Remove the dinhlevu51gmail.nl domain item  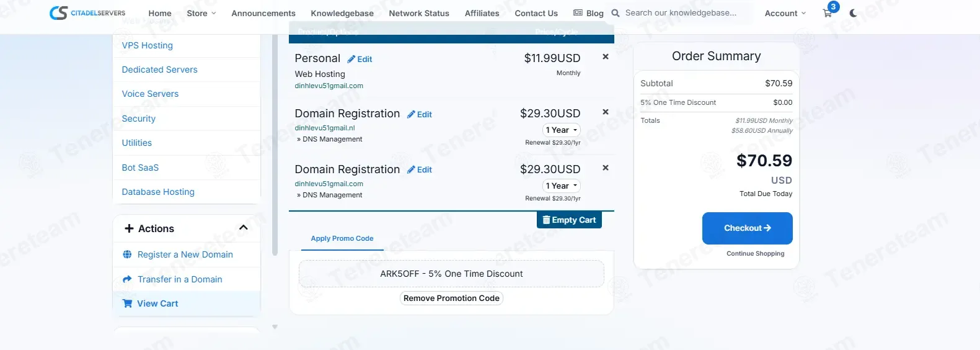point(606,112)
